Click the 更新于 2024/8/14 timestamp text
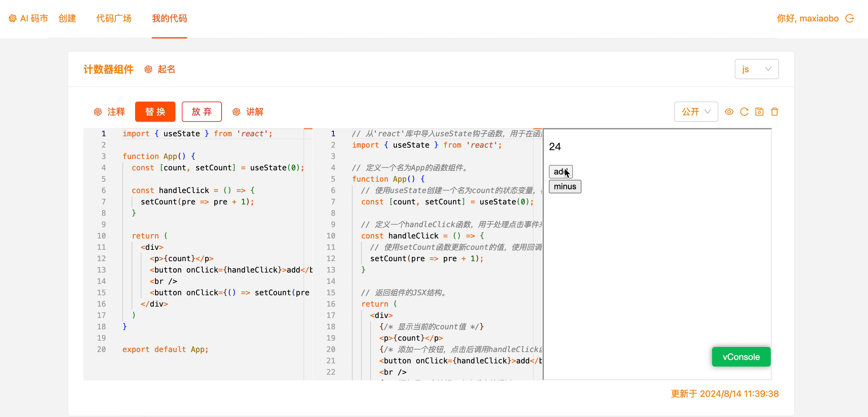 coord(724,394)
